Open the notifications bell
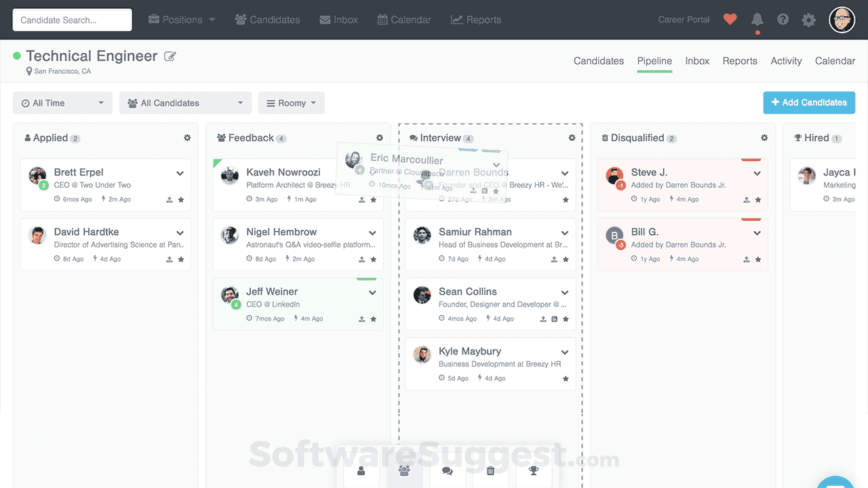The height and width of the screenshot is (488, 868). [757, 20]
